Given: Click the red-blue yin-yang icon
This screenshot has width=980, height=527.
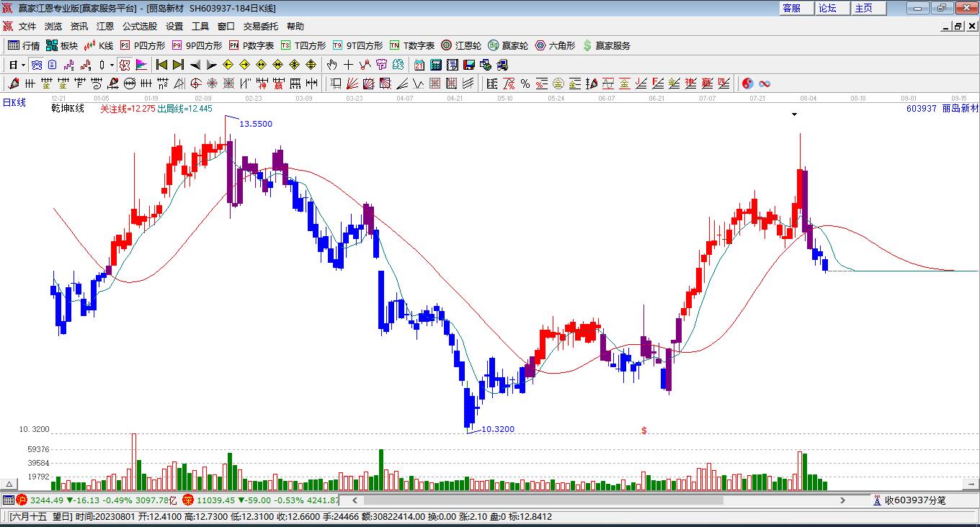Looking at the screenshot, I should (x=748, y=84).
